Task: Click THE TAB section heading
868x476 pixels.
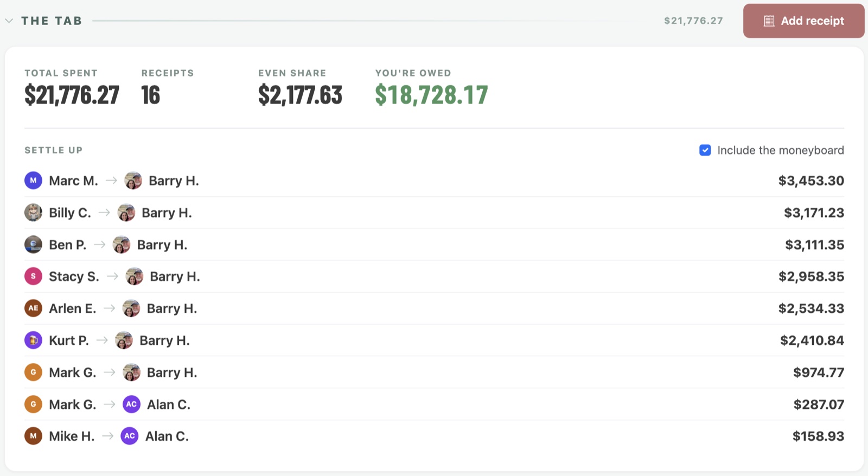Action: [52, 21]
